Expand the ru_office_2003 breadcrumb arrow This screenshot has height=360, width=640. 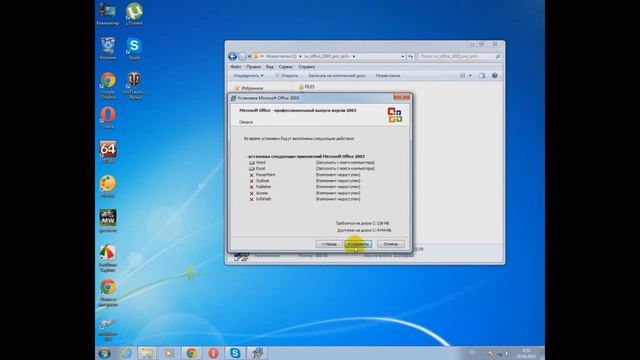click(x=353, y=56)
